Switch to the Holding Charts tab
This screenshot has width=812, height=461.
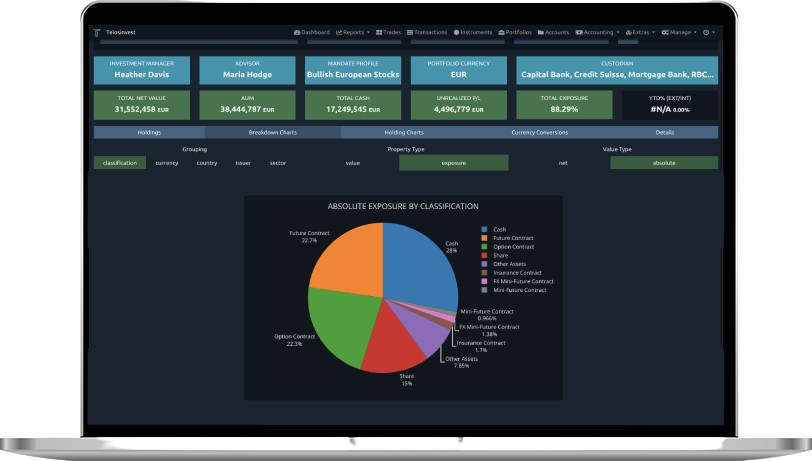[x=404, y=133]
